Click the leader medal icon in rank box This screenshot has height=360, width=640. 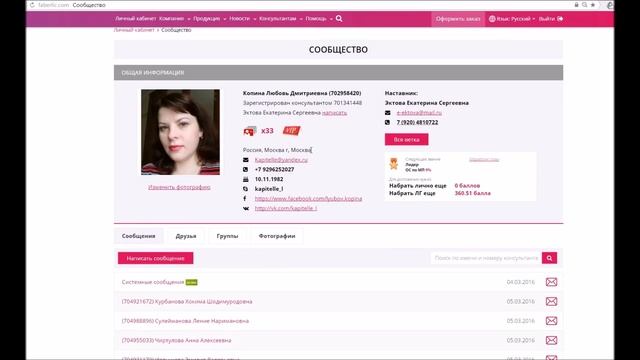point(394,164)
